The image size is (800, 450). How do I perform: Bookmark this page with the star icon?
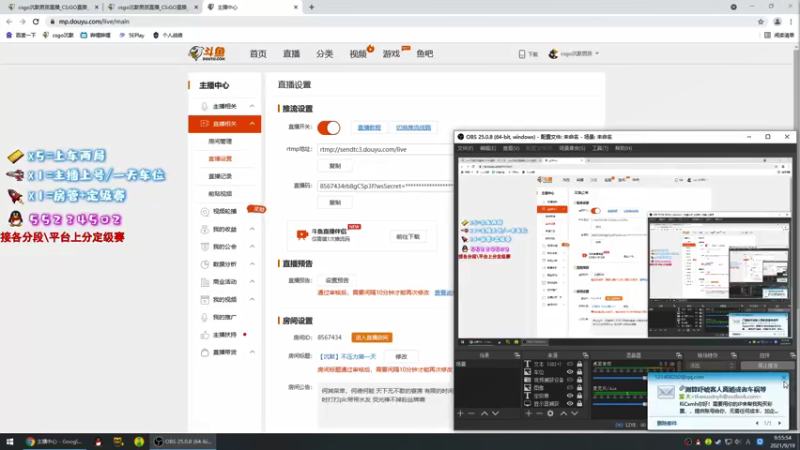(x=761, y=21)
